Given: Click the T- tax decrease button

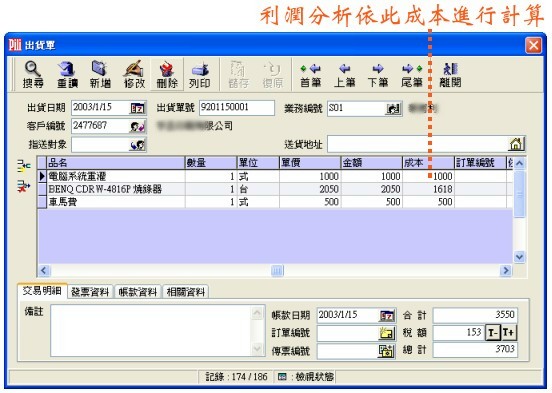Looking at the screenshot, I should (x=493, y=332).
